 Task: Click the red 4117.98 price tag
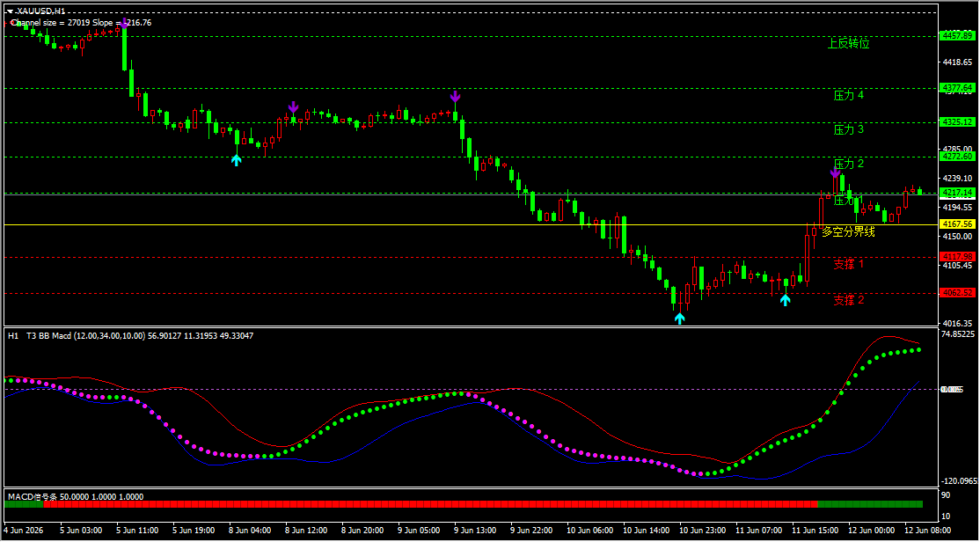(957, 257)
